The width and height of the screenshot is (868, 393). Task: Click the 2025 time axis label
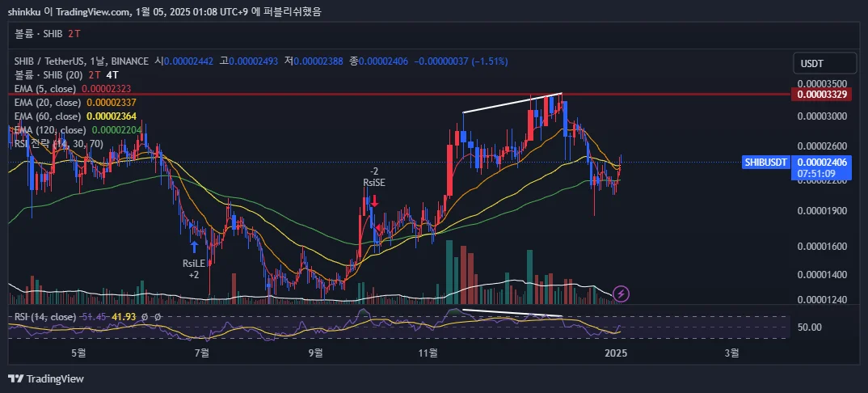pyautogui.click(x=616, y=352)
